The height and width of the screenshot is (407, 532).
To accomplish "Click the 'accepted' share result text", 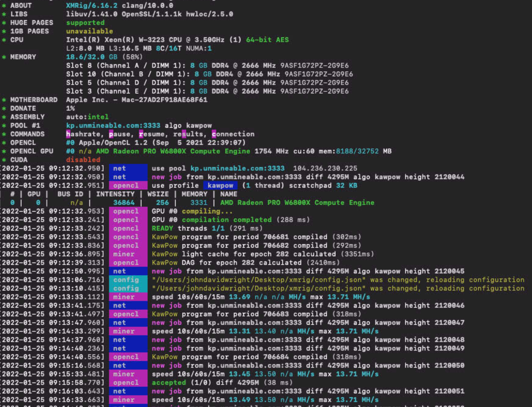I will [169, 383].
